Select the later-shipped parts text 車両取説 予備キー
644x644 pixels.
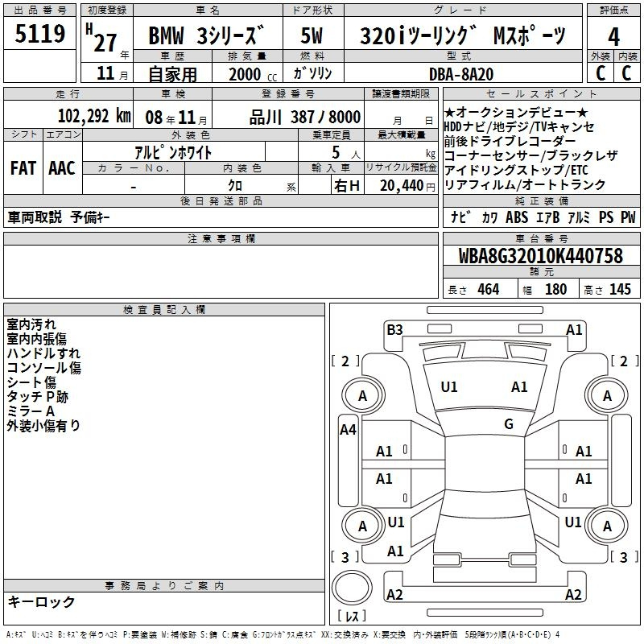(x=59, y=217)
